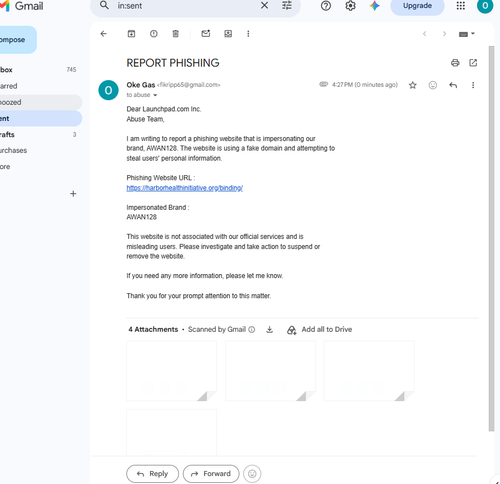Click the Reply button
Screen dimensions: 500x484
(152, 474)
